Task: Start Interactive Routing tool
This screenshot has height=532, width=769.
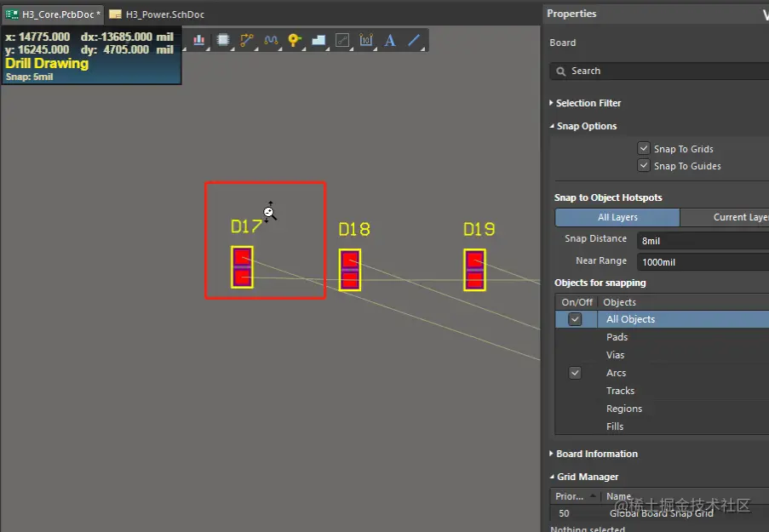Action: (x=247, y=40)
